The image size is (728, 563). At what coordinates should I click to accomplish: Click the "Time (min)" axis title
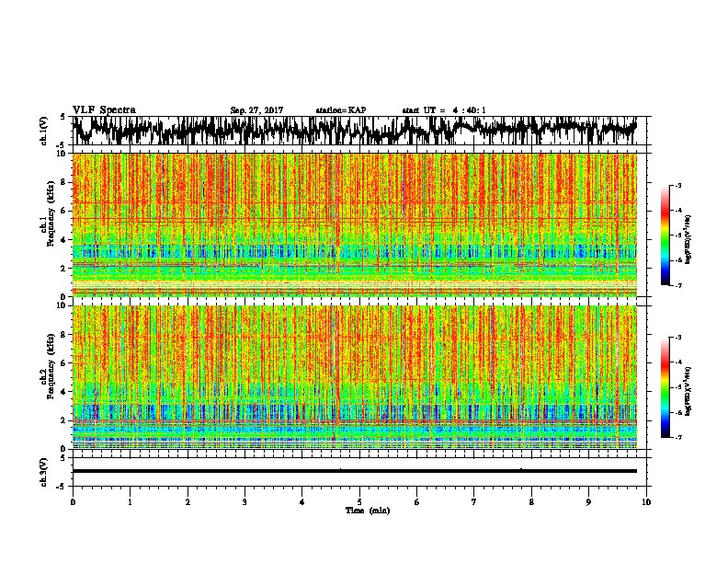point(368,511)
